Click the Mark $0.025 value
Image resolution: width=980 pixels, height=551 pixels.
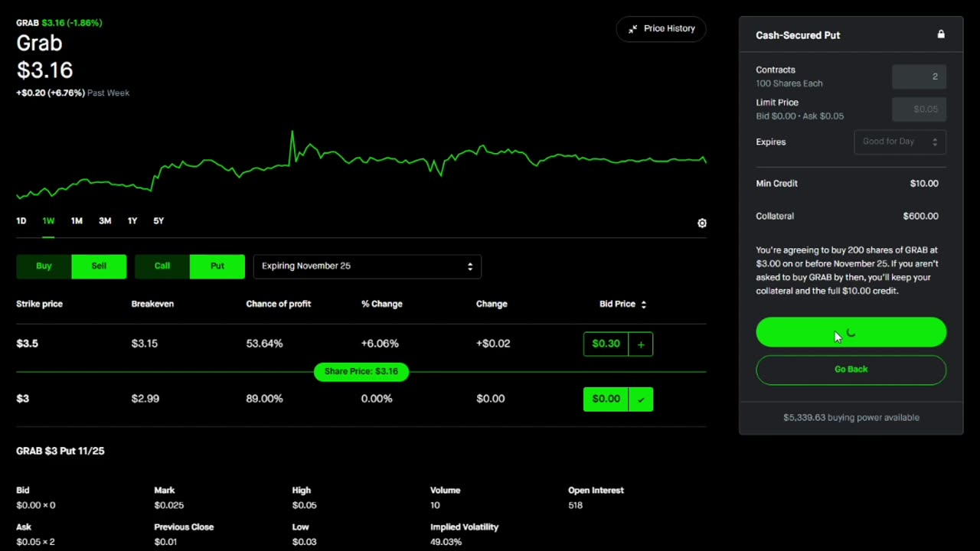tap(168, 506)
